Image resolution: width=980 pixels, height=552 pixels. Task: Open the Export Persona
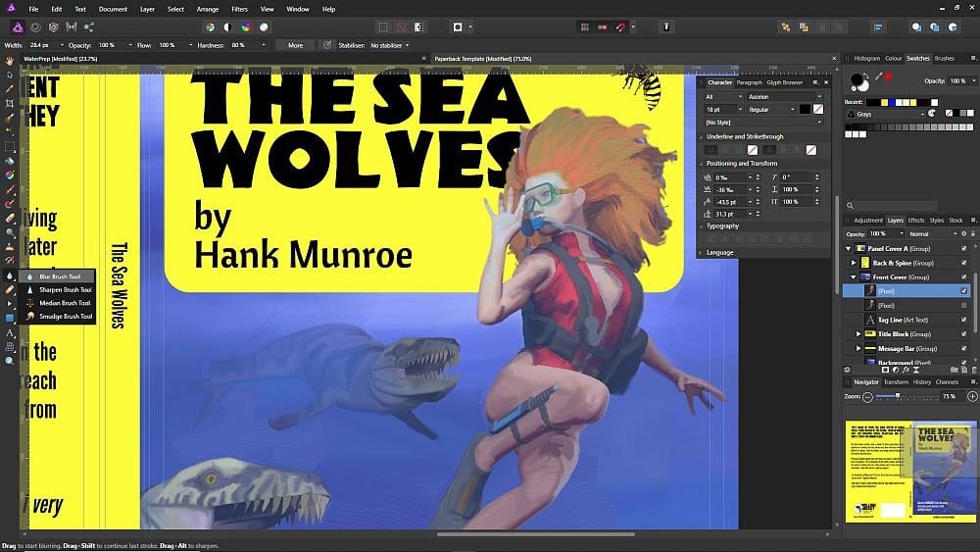click(x=89, y=26)
